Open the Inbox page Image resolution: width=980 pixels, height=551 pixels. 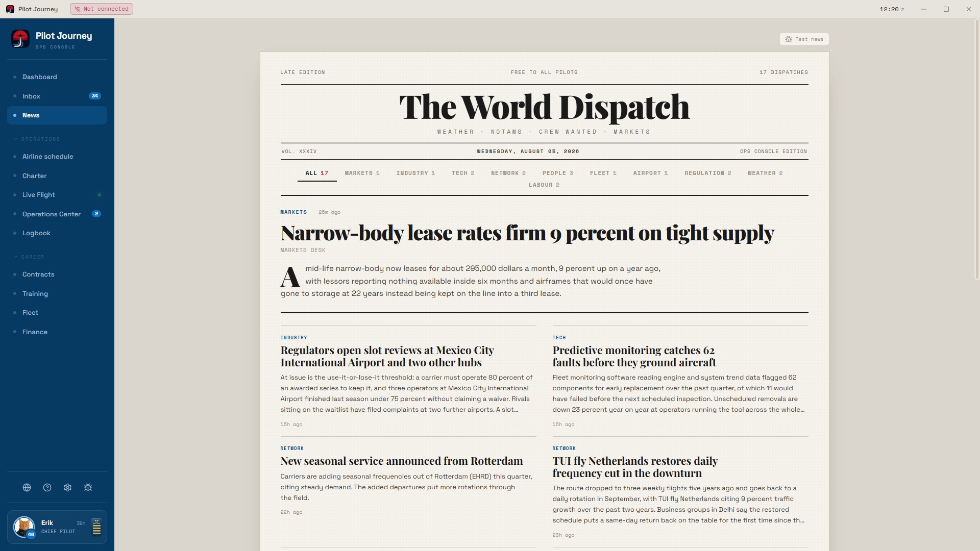coord(57,96)
